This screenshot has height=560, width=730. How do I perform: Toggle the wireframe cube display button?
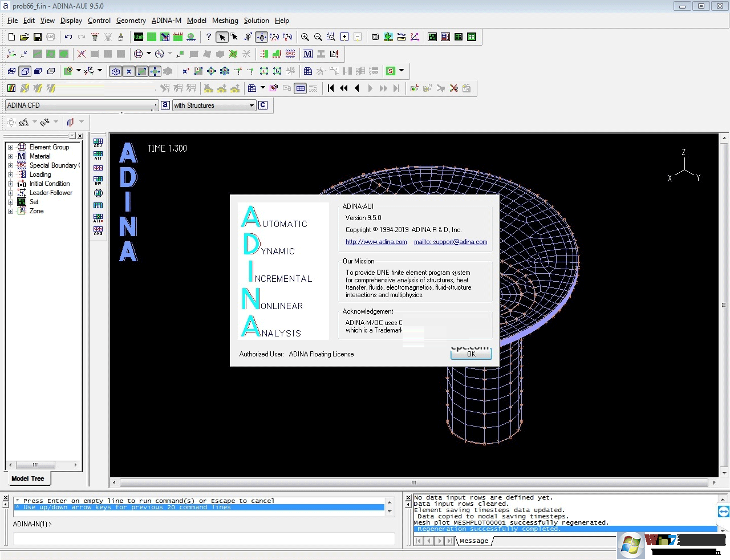tap(116, 71)
